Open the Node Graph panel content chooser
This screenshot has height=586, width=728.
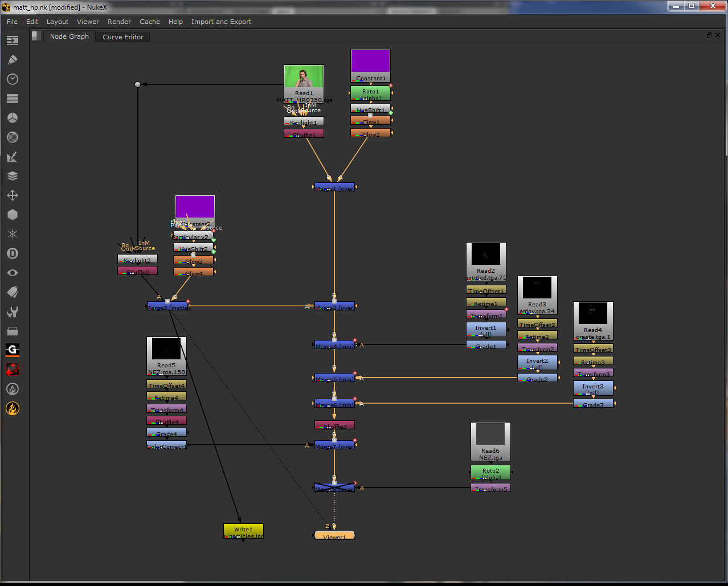point(35,35)
